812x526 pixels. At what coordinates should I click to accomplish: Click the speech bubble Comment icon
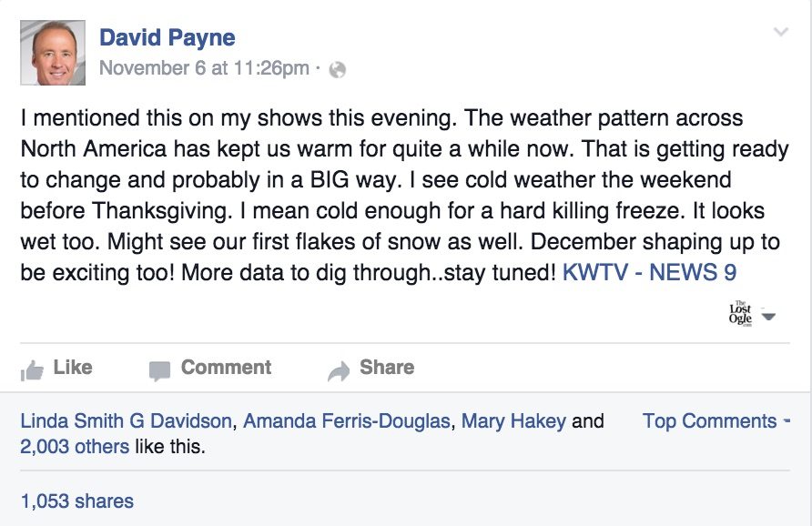(159, 370)
